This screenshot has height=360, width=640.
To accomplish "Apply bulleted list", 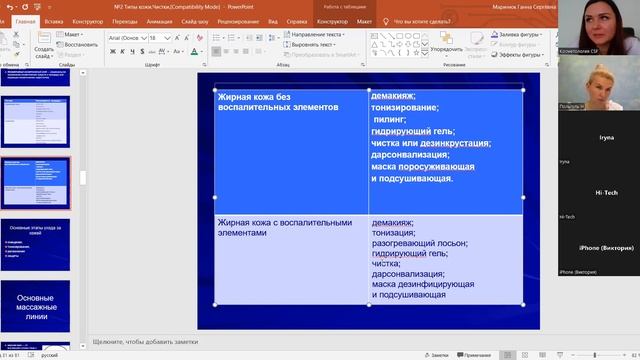I will pyautogui.click(x=216, y=38).
